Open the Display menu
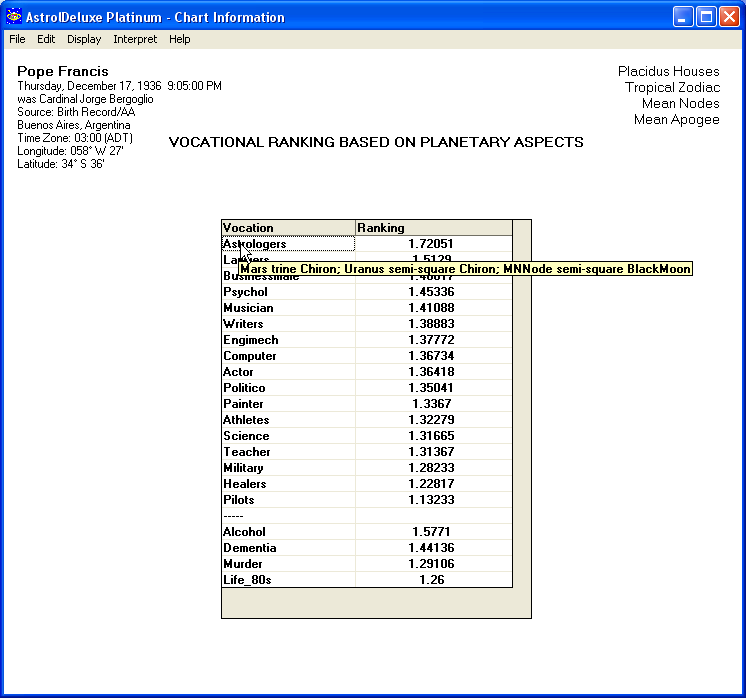 pos(84,39)
